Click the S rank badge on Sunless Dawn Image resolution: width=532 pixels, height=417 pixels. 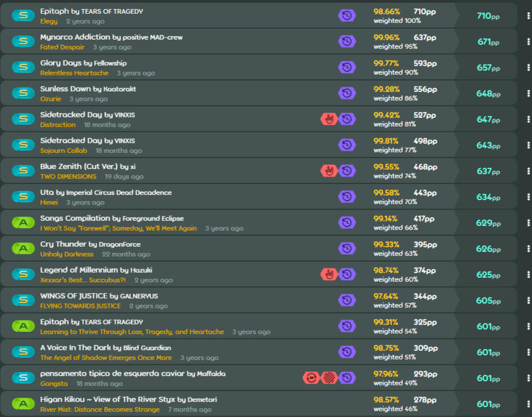pyautogui.click(x=23, y=93)
